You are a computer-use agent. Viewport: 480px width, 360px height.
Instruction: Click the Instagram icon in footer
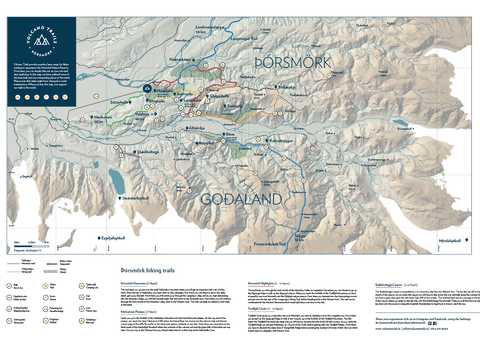coord(430,323)
